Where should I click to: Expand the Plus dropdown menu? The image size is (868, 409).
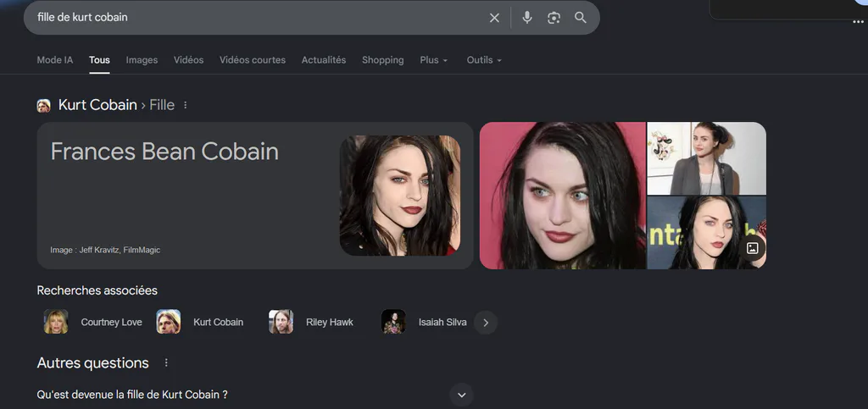433,60
